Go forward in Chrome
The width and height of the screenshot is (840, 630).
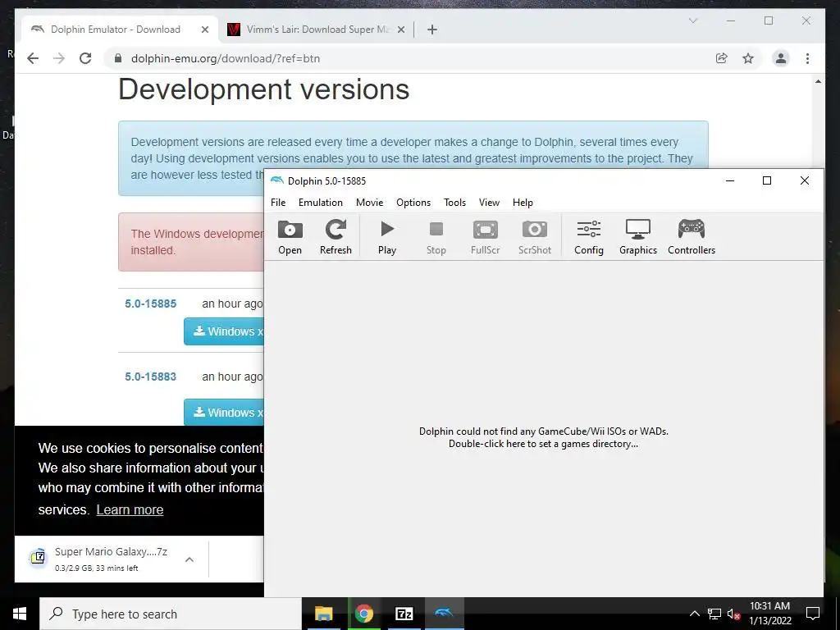[x=59, y=58]
